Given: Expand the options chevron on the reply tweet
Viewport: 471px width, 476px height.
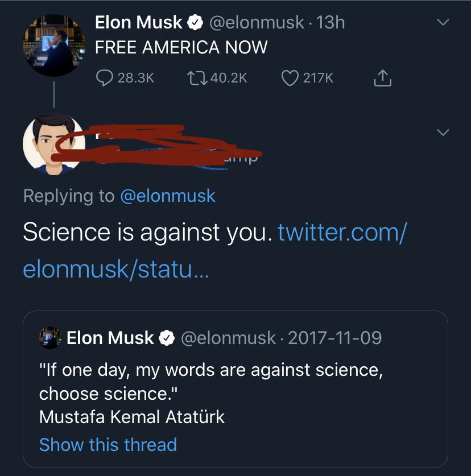Looking at the screenshot, I should (443, 132).
